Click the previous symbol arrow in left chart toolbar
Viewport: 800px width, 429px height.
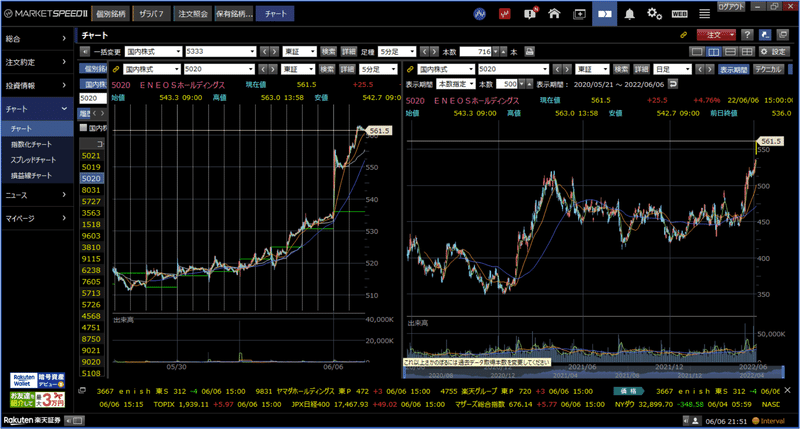264,69
